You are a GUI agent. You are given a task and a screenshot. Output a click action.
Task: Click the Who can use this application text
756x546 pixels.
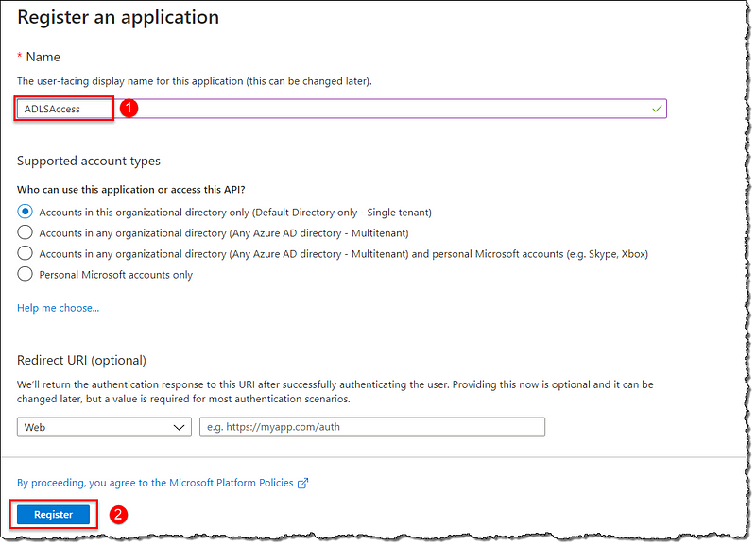(x=125, y=190)
